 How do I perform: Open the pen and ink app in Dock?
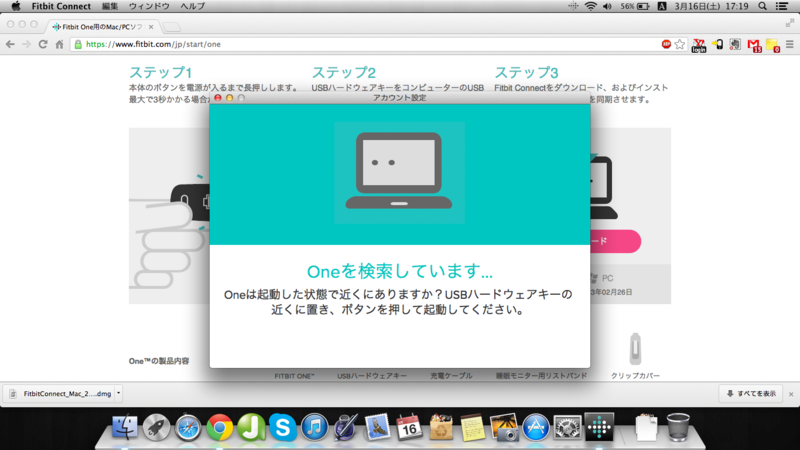[x=346, y=427]
